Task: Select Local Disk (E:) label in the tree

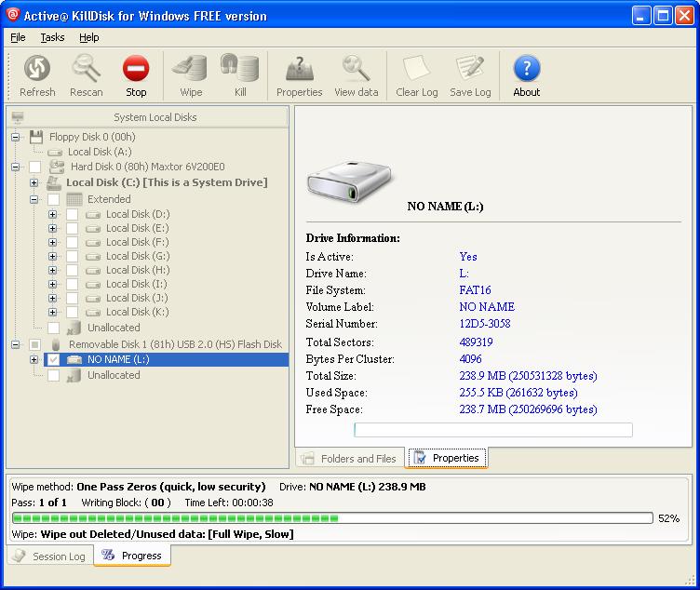Action: [138, 229]
